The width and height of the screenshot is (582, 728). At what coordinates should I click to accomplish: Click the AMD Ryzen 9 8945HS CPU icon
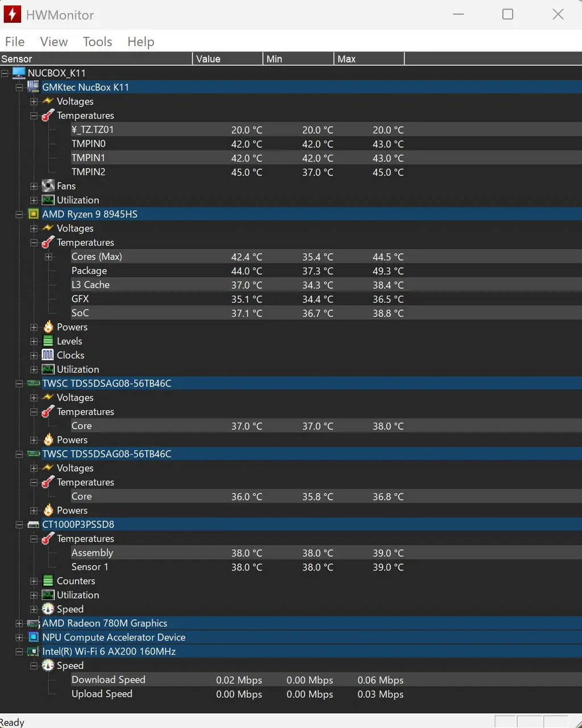[34, 214]
